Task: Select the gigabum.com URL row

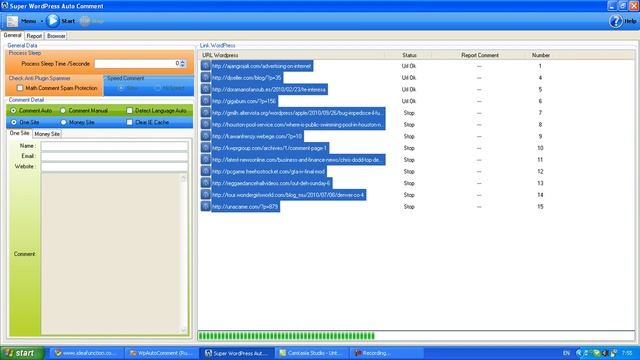Action: 244,101
